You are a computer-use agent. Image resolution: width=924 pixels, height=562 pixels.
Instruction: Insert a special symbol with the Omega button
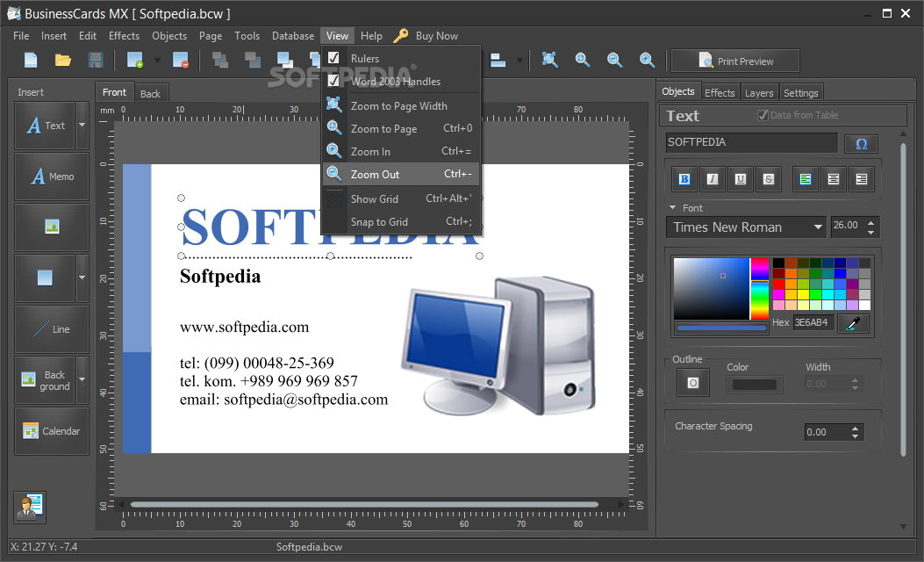(x=861, y=144)
